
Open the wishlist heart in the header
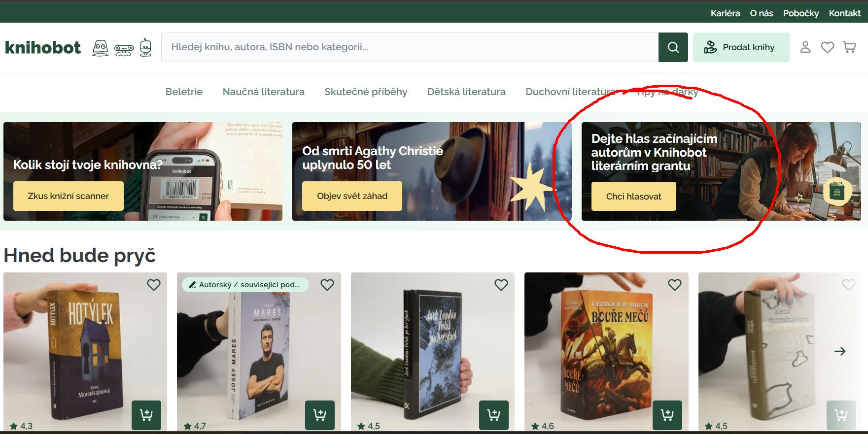(828, 47)
